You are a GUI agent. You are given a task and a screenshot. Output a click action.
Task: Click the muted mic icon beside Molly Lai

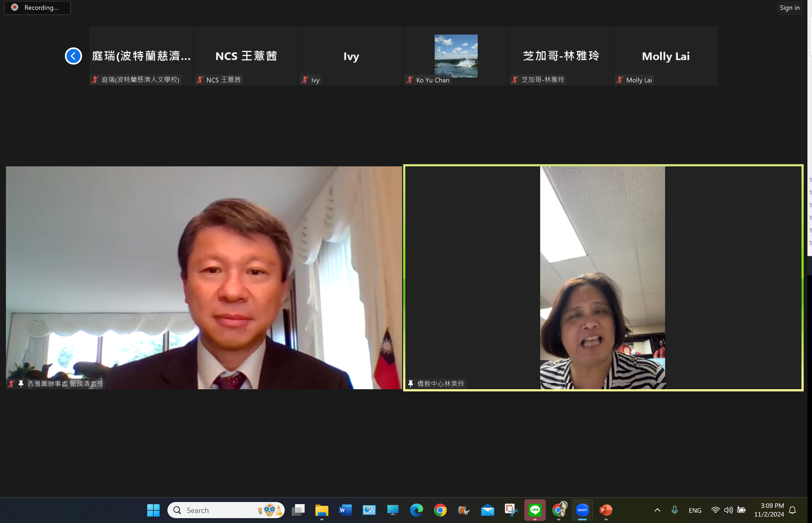620,80
